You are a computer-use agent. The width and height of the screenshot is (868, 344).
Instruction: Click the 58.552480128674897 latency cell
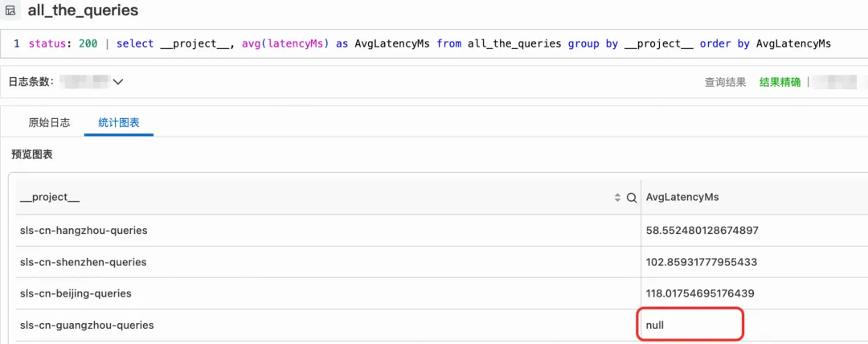click(702, 231)
